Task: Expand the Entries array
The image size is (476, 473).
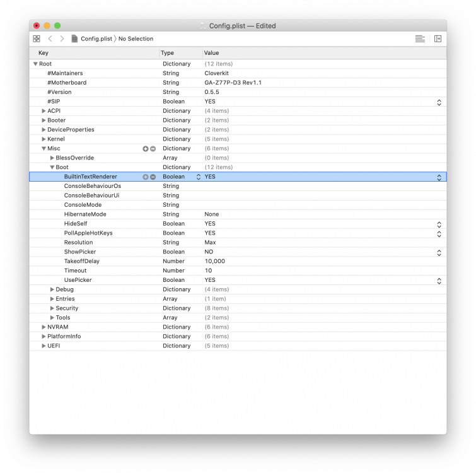Action: (52, 299)
